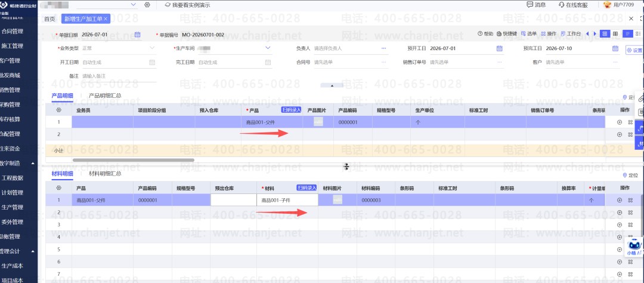Expand the account dropdown at top

coord(133,4)
